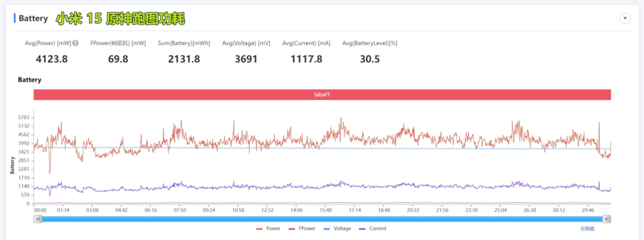Click the Avg(Current) value 1117.8

(306, 59)
